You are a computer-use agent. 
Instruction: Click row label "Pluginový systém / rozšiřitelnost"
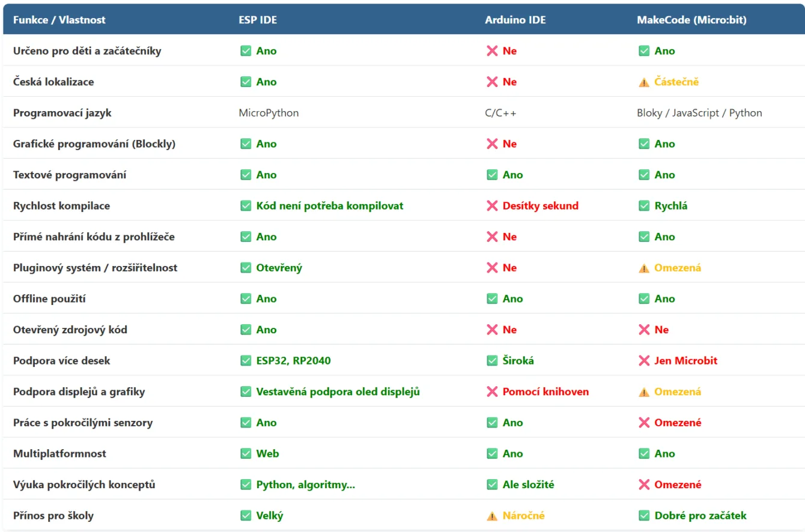coord(96,268)
